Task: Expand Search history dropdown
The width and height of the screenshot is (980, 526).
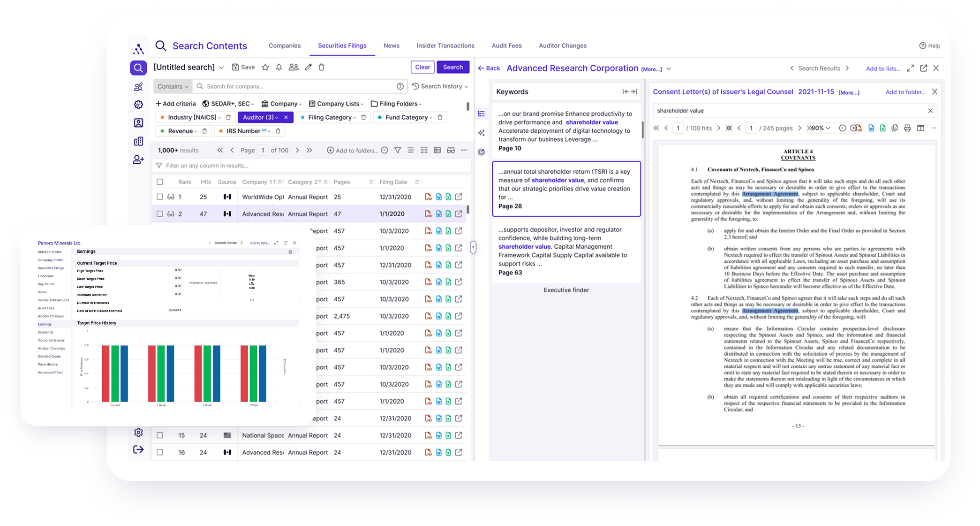Action: click(440, 86)
